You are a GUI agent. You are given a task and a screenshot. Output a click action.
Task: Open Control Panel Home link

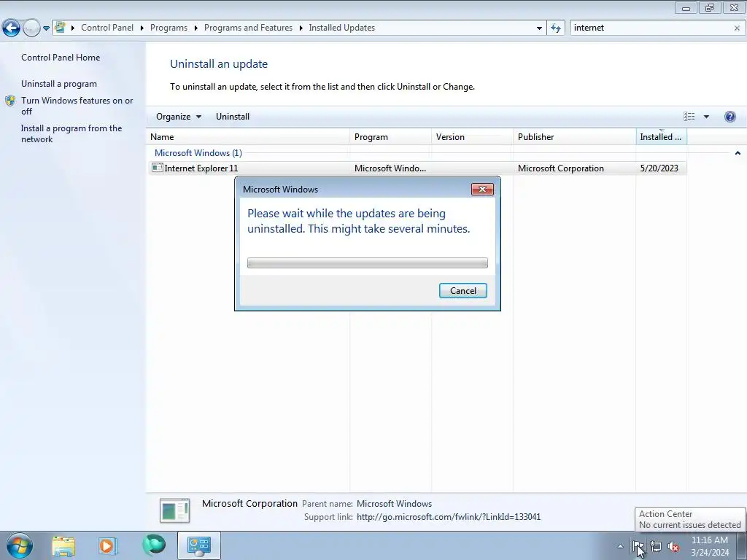pyautogui.click(x=61, y=58)
